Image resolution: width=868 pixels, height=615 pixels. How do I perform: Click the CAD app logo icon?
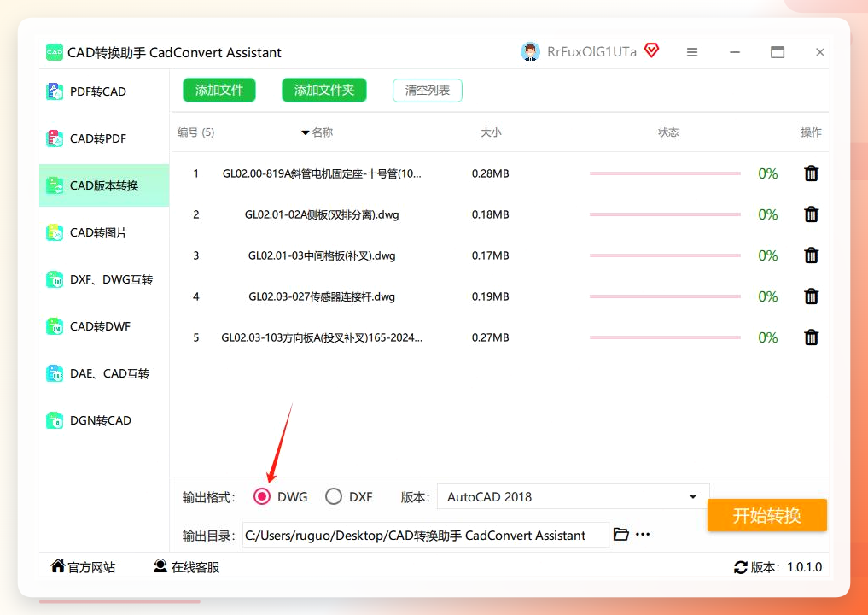click(55, 53)
